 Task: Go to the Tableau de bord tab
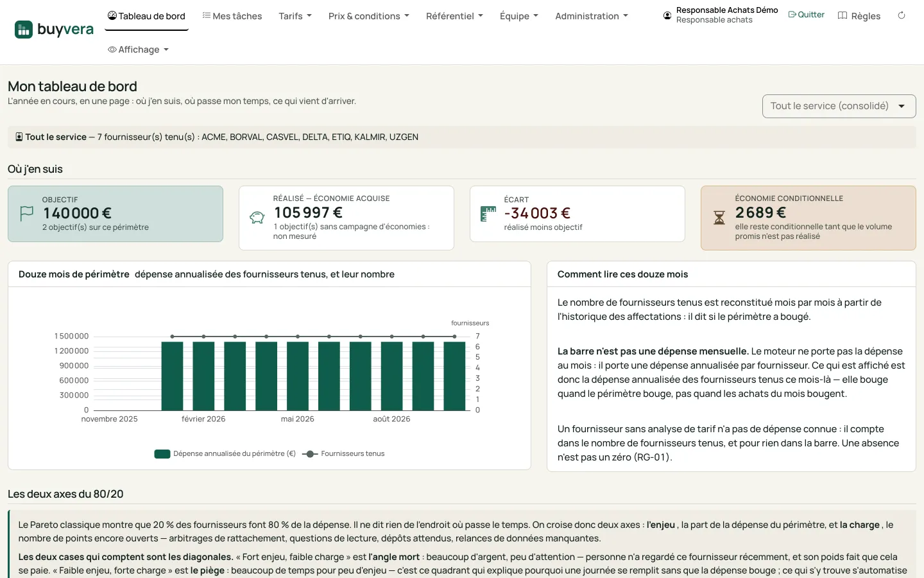pyautogui.click(x=146, y=16)
